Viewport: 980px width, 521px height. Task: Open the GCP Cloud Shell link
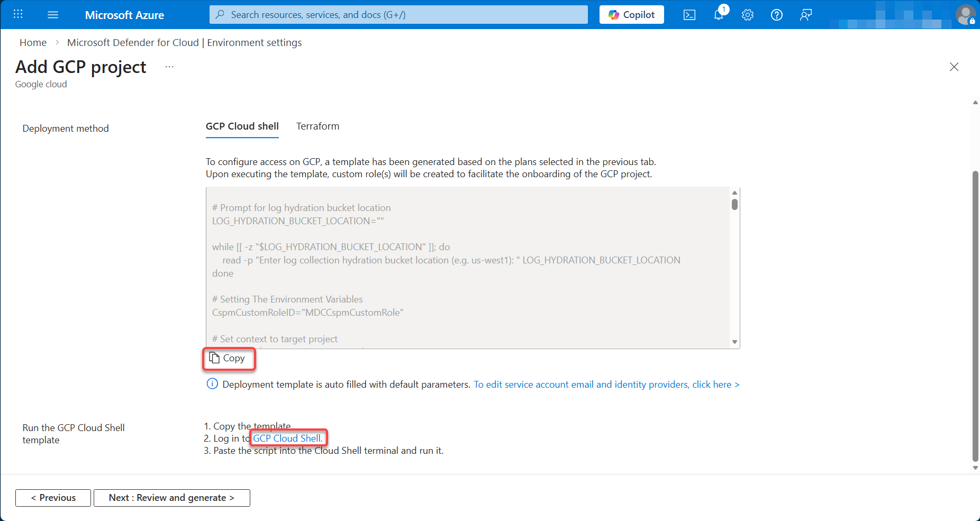point(288,438)
